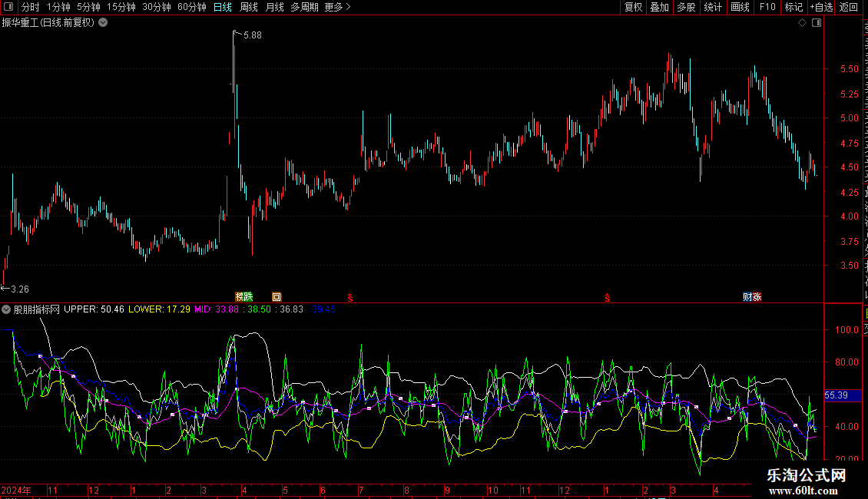Open the 股朋指标网 indicator dropdown arrow
Screen dimensions: 868x499
tap(6, 310)
